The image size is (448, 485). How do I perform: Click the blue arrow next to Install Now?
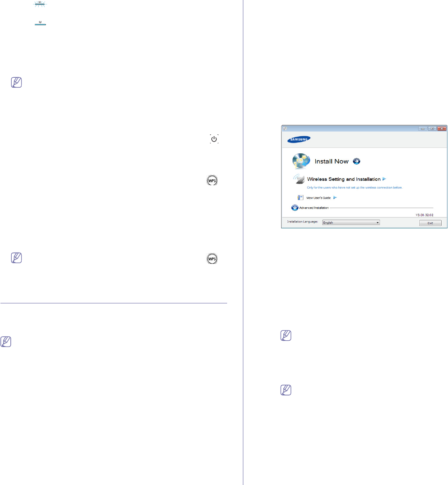tap(357, 161)
